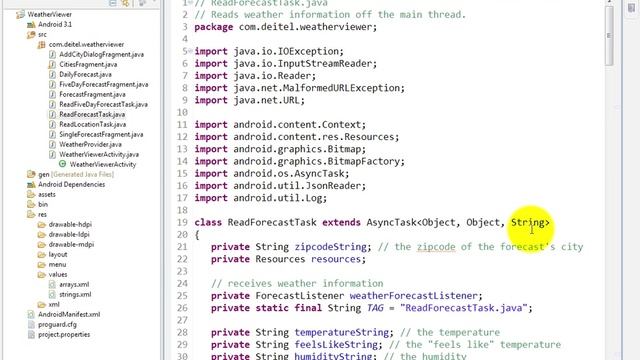The image size is (640, 360).
Task: Click line number 19 in the gutter
Action: (182, 222)
